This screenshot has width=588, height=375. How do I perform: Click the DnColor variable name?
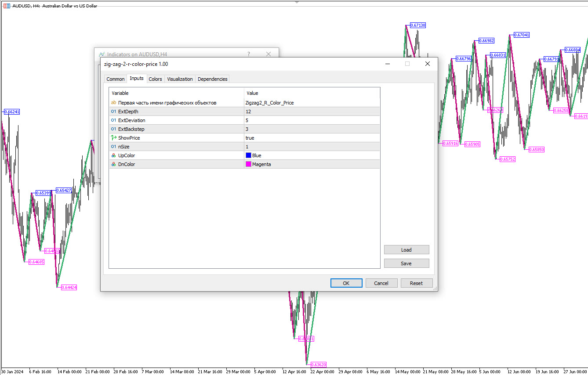click(x=127, y=164)
